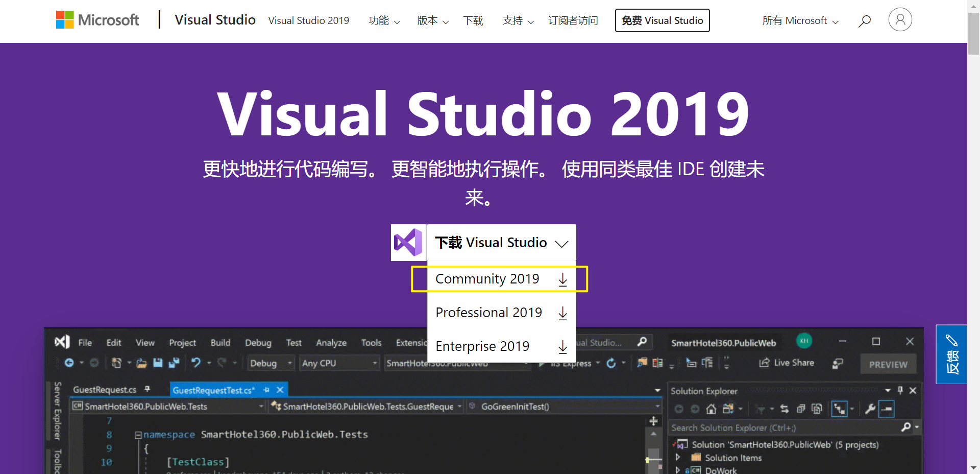Toggle the pin on Solution Explorer panel

(x=900, y=391)
